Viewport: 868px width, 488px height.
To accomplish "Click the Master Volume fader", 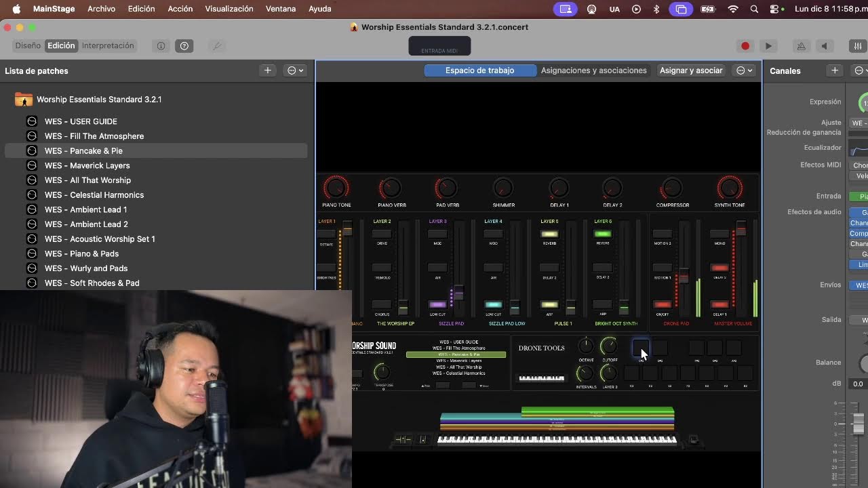I will (741, 228).
